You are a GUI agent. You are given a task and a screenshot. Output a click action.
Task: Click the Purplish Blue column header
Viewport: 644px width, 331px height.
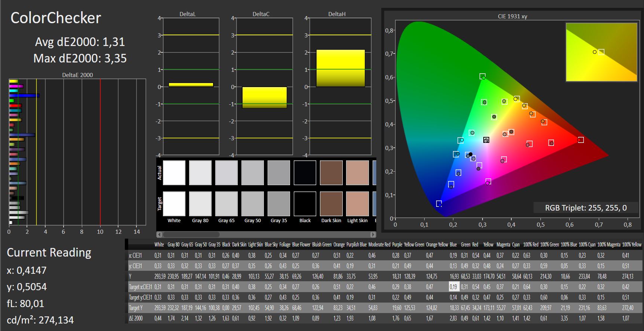coord(357,245)
